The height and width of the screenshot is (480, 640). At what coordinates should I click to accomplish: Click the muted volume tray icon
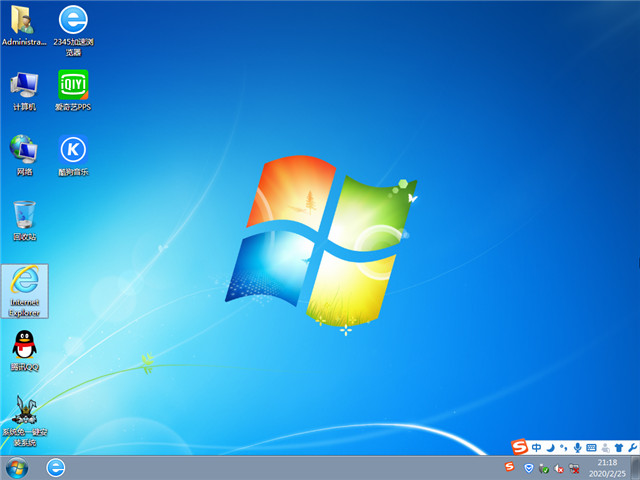point(559,469)
